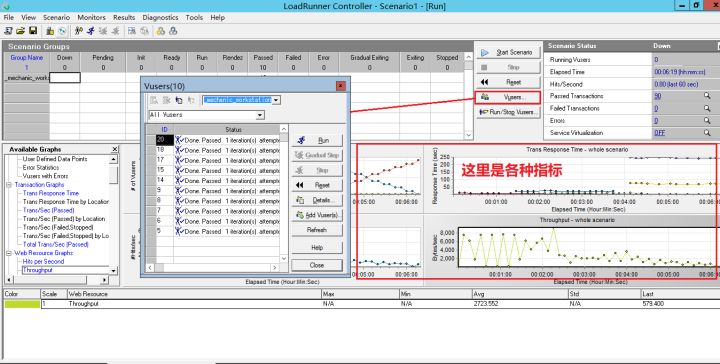Open the group name dropdown in Vusers dialog

pyautogui.click(x=276, y=100)
